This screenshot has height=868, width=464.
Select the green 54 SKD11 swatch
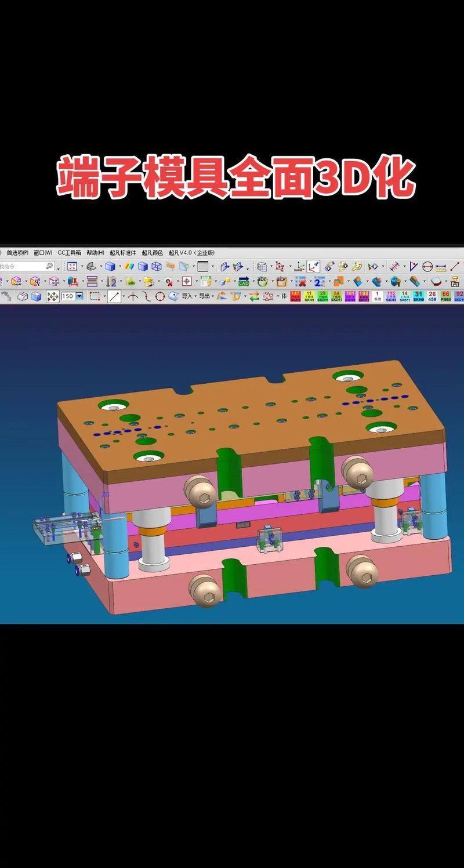336,296
